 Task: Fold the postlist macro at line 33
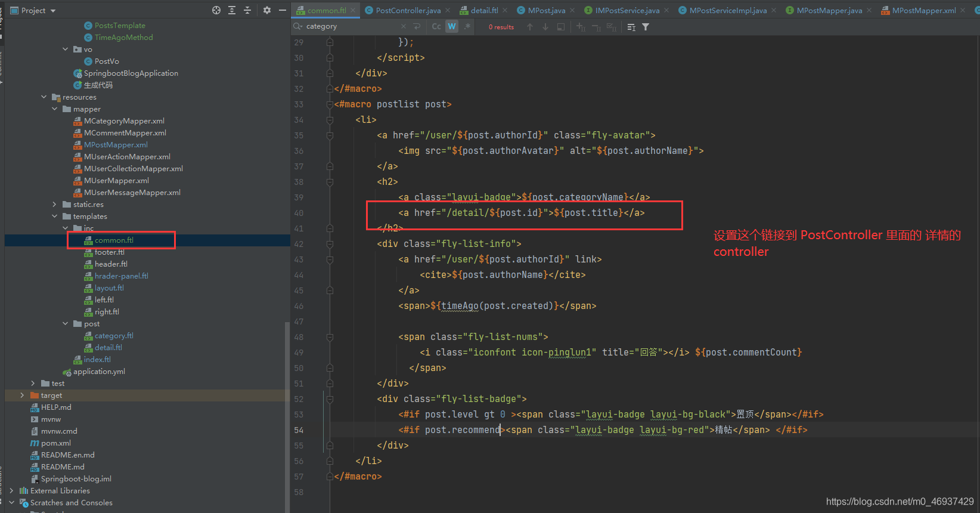pos(330,104)
